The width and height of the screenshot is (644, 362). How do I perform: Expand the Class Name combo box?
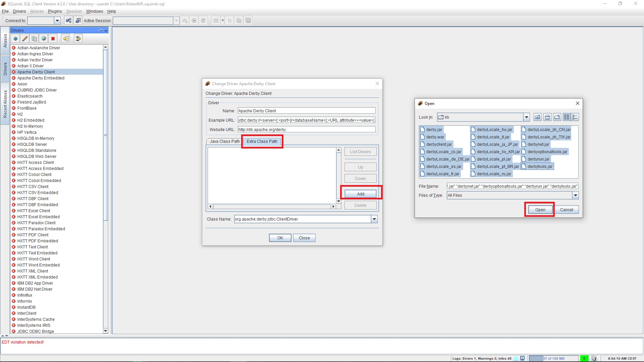(x=374, y=219)
